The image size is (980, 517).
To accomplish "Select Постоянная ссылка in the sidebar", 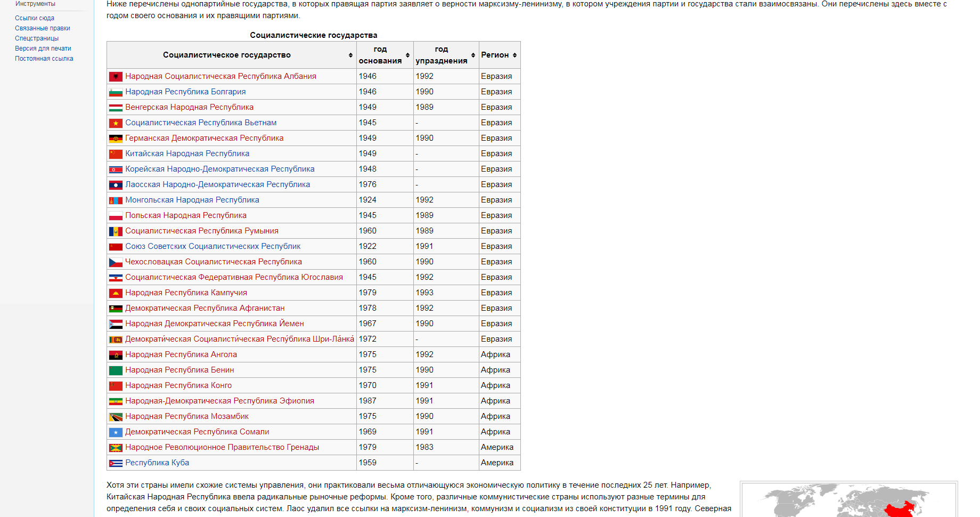I will 44,59.
